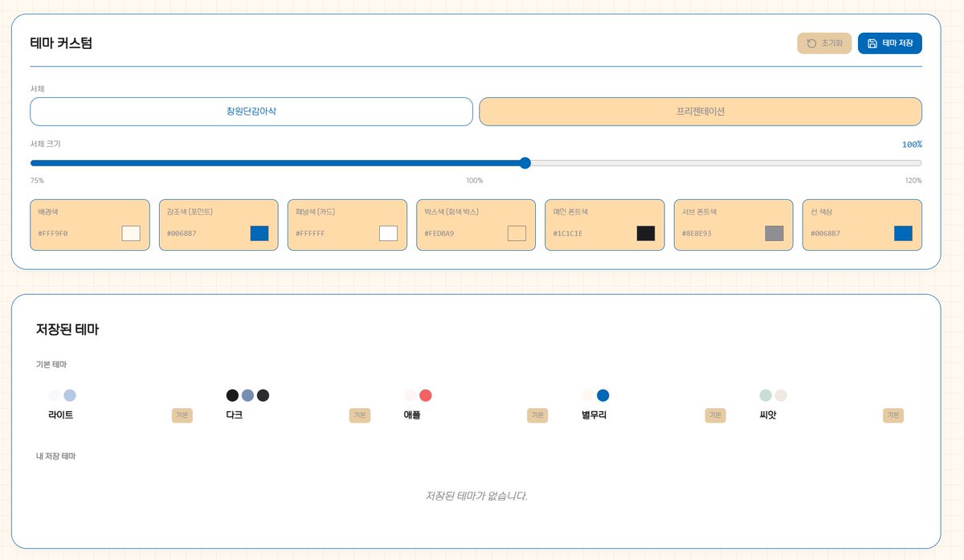Click the 기본 badge on 별무리 theme
This screenshot has width=964, height=560.
pos(715,415)
